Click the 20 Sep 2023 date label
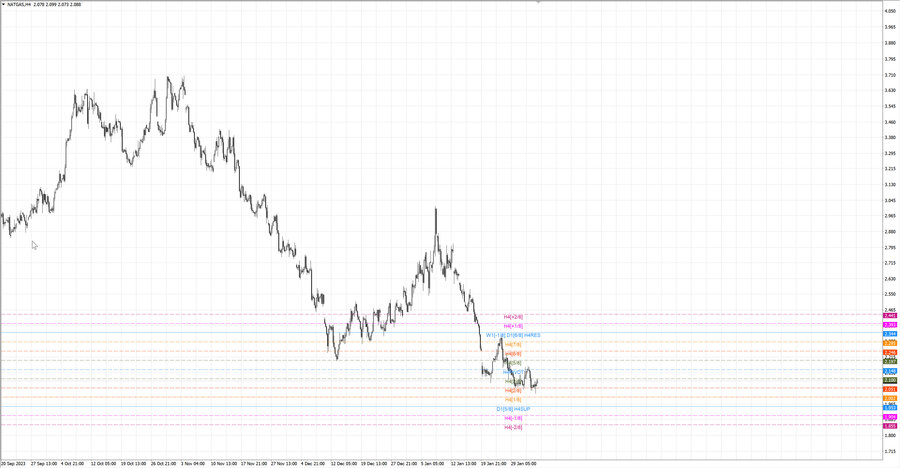 tap(14, 463)
